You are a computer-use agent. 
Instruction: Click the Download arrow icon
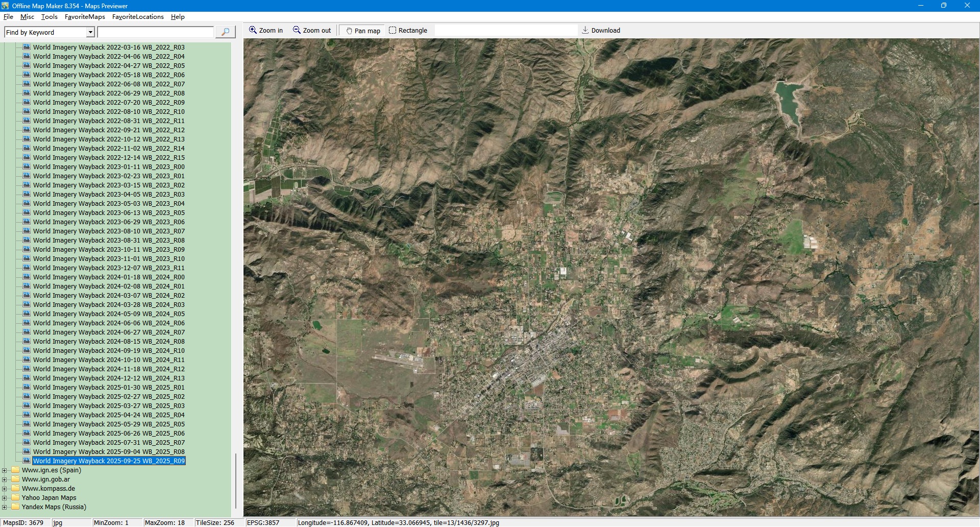point(585,30)
